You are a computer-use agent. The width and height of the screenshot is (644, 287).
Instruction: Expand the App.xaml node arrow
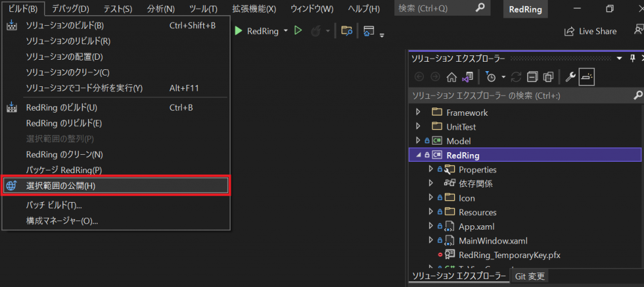431,226
